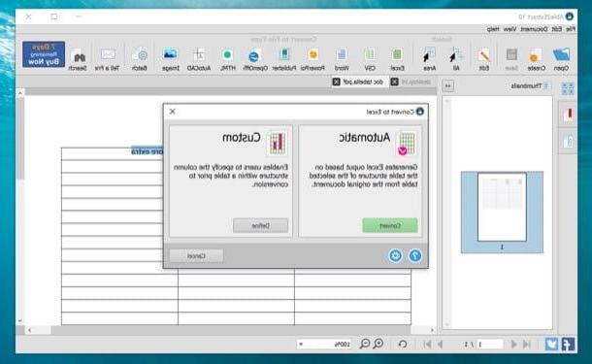Choose the Select Area tool

click(x=429, y=55)
